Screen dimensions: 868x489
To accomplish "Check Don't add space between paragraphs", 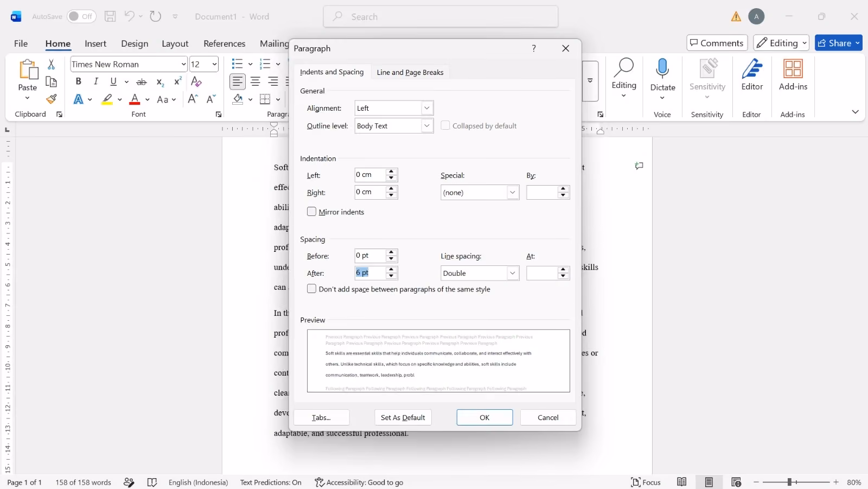I will [311, 289].
